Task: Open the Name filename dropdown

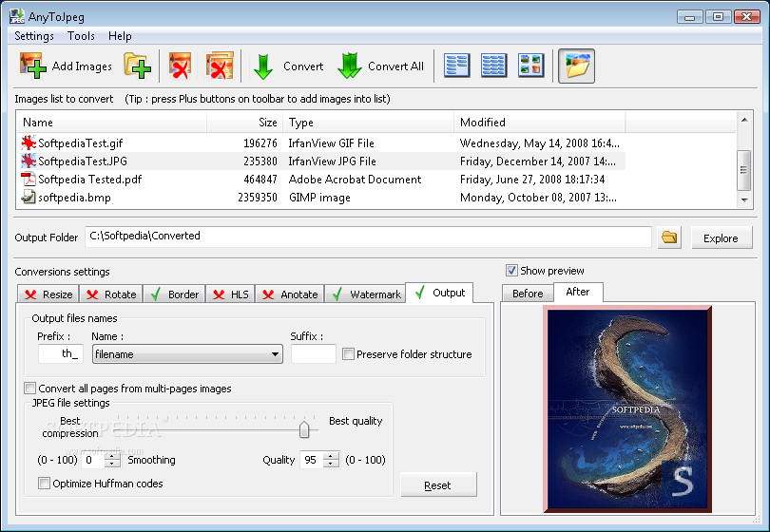Action: 187,353
